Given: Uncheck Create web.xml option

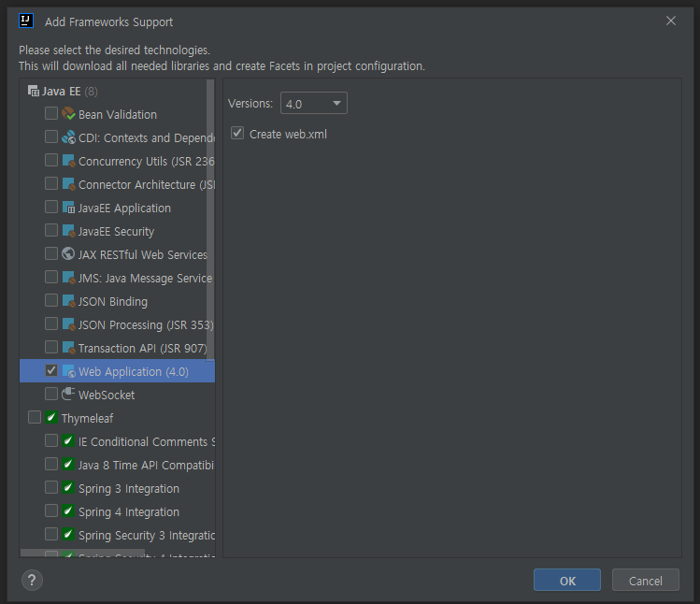Looking at the screenshot, I should [237, 133].
